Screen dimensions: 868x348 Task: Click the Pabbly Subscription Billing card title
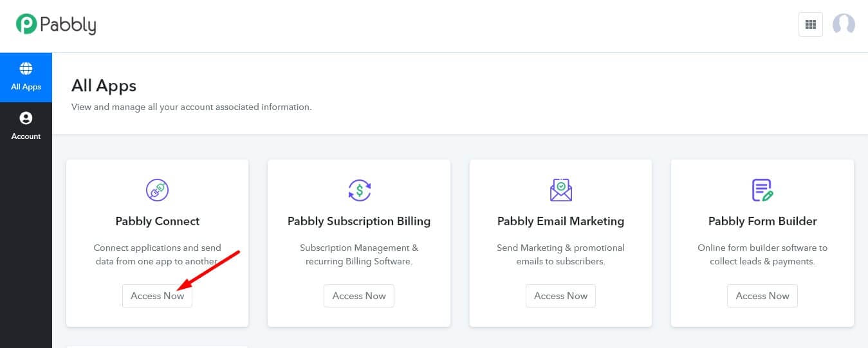[359, 221]
